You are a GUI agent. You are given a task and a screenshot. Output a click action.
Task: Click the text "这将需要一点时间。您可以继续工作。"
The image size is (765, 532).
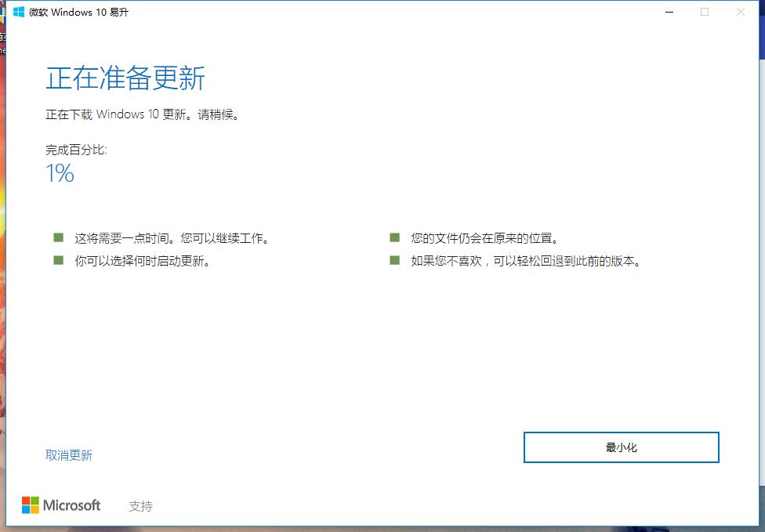click(x=172, y=238)
